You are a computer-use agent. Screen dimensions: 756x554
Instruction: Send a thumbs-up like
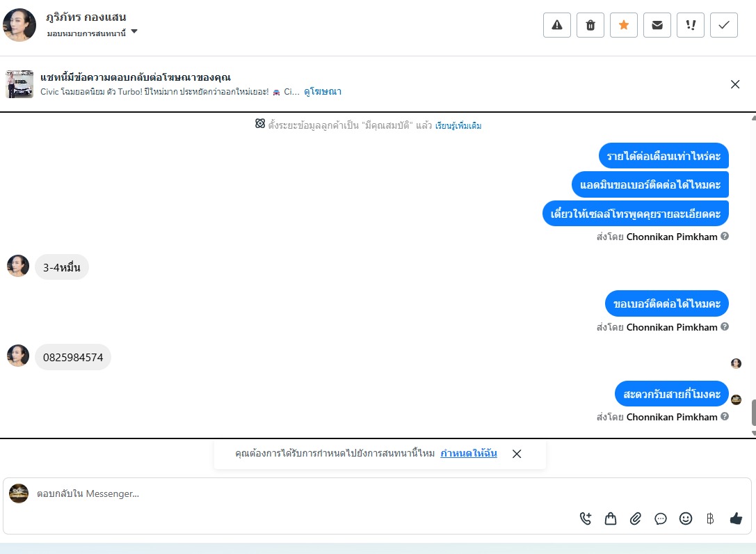tap(736, 519)
